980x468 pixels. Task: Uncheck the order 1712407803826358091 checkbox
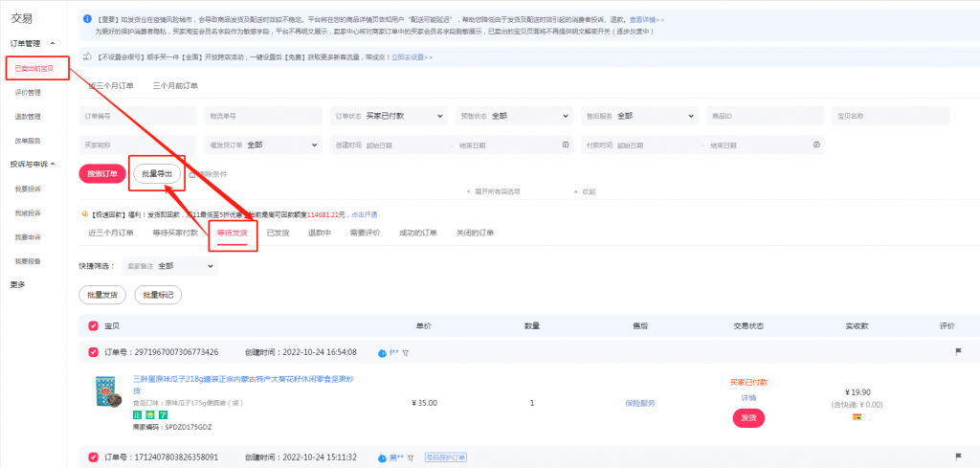93,457
